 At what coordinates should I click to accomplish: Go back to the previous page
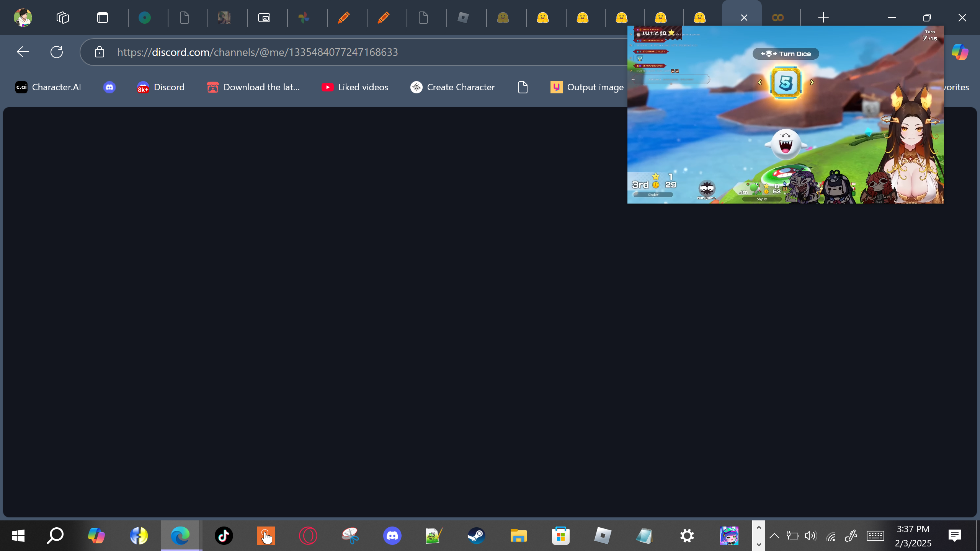coord(23,52)
